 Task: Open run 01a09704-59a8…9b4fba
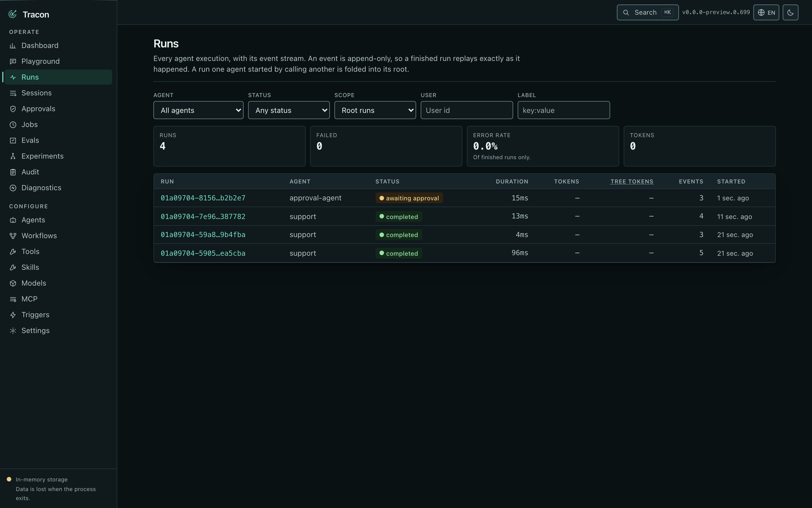tap(203, 235)
